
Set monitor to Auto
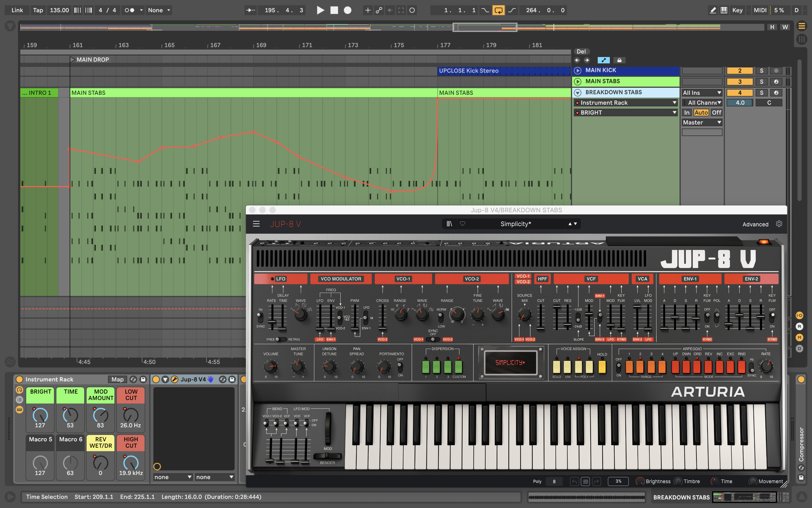pyautogui.click(x=701, y=113)
